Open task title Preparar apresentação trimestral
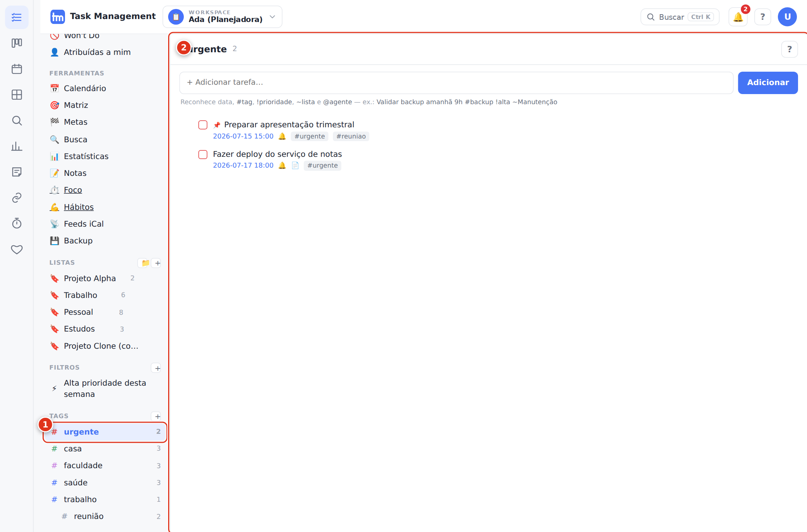Screen dimensions: 807x532 (x=289, y=125)
